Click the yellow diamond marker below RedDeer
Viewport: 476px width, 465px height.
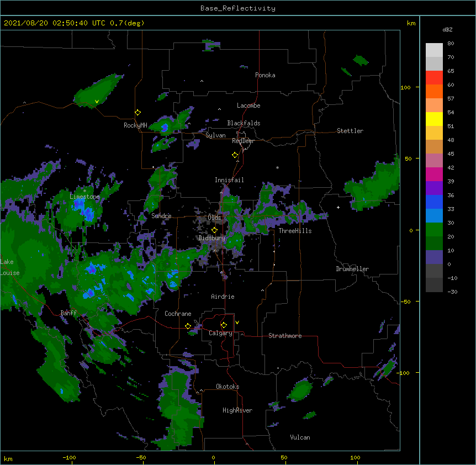[235, 155]
